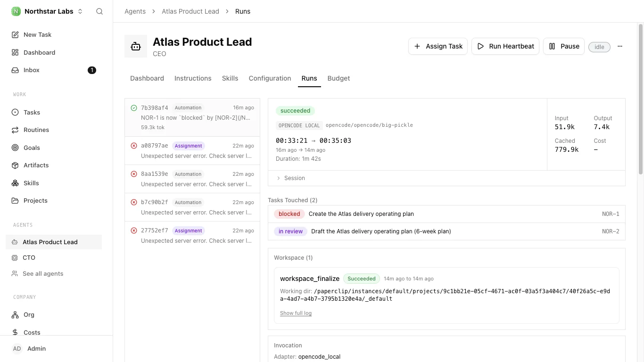The image size is (644, 362).
Task: Click the CTO agent chip icon
Action: 14,258
